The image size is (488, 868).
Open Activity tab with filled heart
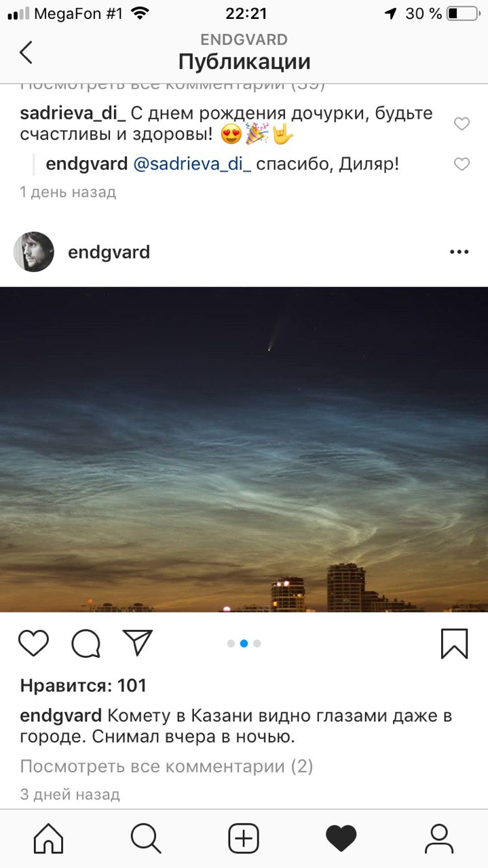(341, 839)
